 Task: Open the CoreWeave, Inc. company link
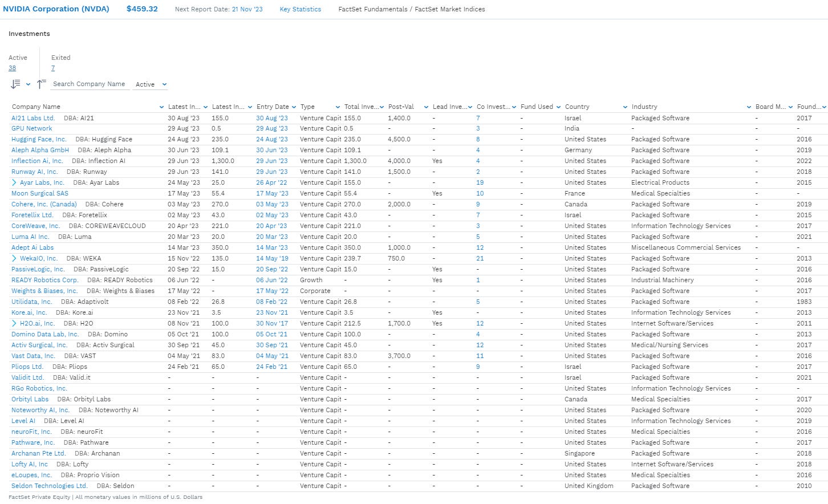tap(35, 226)
